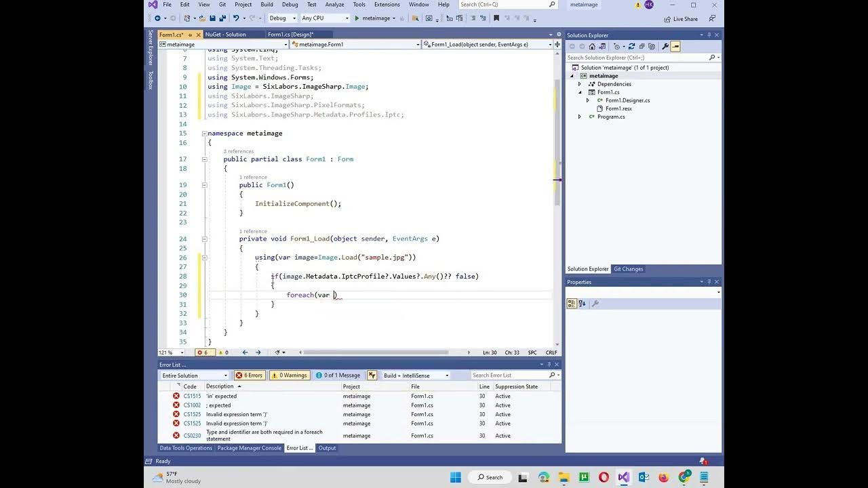Close the Form1.cs* editor tab
Screen dimensions: 868x488
[198, 35]
